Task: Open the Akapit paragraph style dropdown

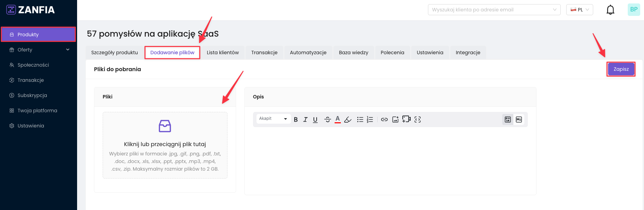Action: [x=273, y=119]
